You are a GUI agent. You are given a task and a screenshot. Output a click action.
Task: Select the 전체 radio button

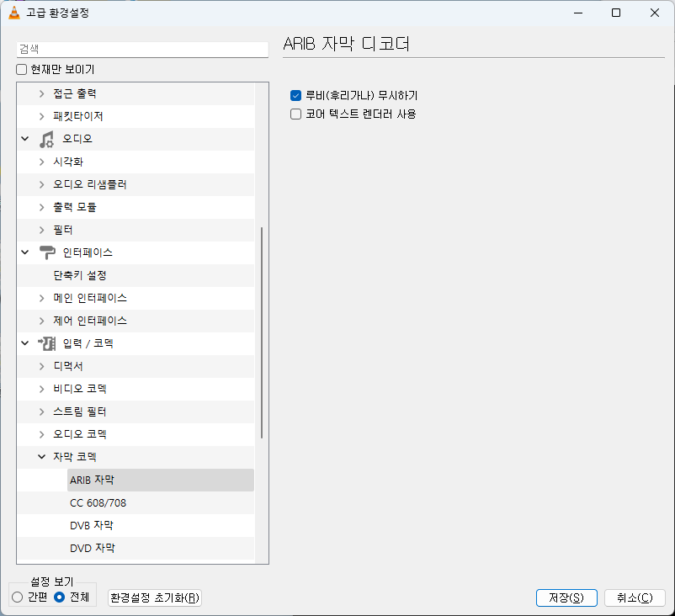point(60,597)
